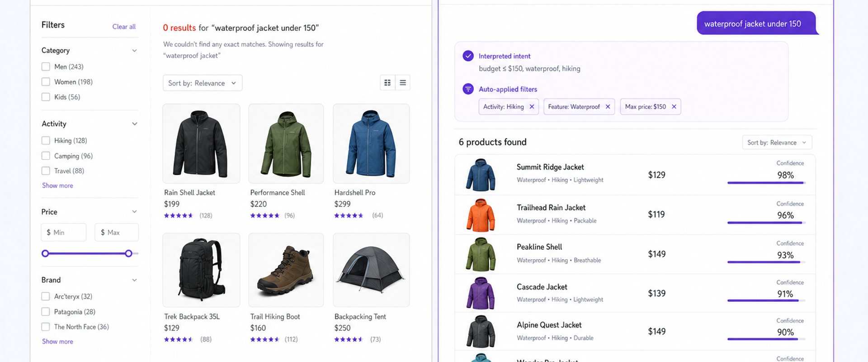Click the Alpine Quest Jacket title
Viewport: 868px width, 362px height.
click(549, 325)
